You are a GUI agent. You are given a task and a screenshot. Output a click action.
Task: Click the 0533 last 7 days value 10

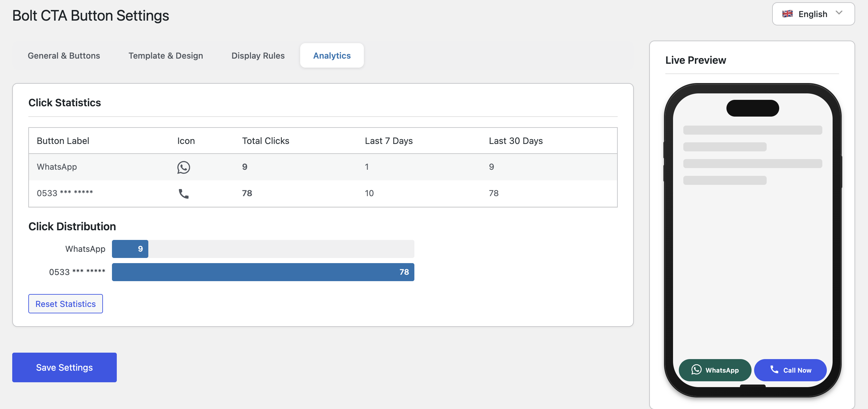click(369, 193)
